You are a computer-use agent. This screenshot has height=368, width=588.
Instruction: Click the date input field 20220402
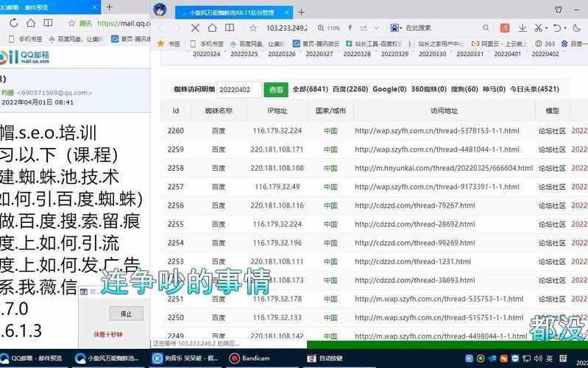point(239,90)
